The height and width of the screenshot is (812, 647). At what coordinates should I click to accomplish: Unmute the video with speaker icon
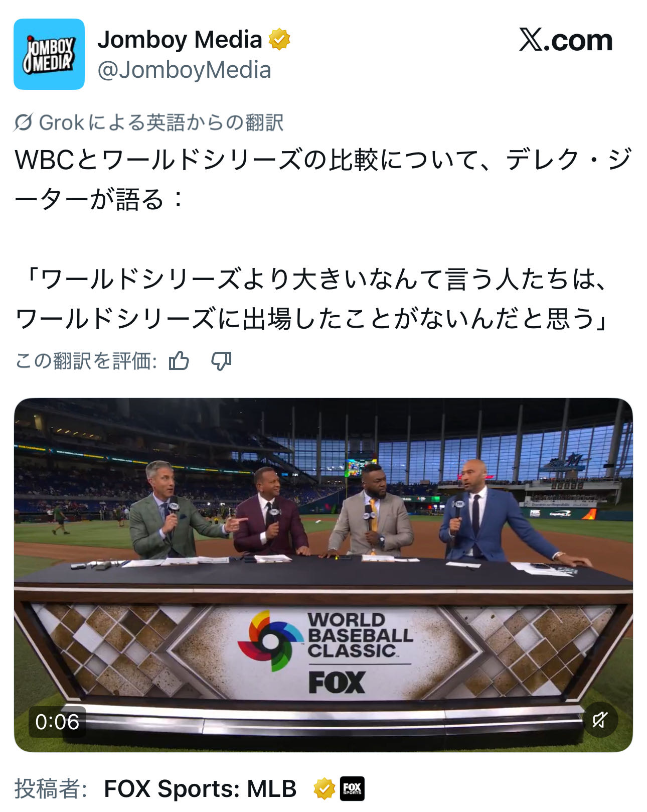[600, 720]
